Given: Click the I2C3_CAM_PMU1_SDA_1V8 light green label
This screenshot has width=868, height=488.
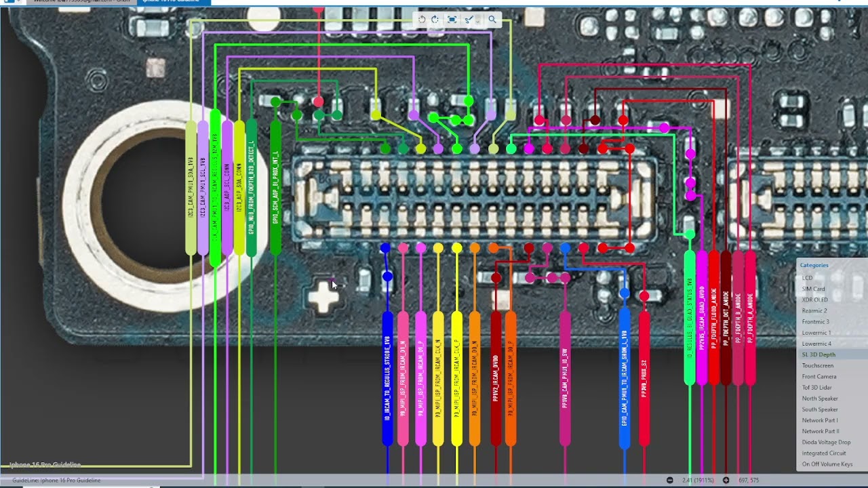Looking at the screenshot, I should point(191,188).
